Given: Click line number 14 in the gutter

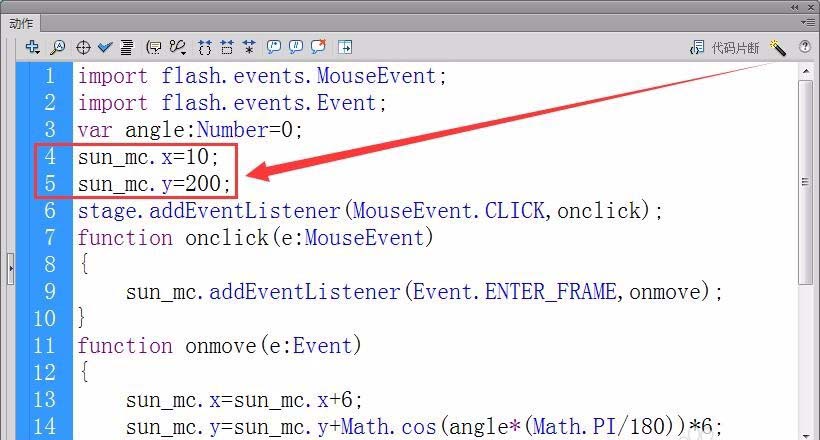Looking at the screenshot, I should [x=45, y=427].
